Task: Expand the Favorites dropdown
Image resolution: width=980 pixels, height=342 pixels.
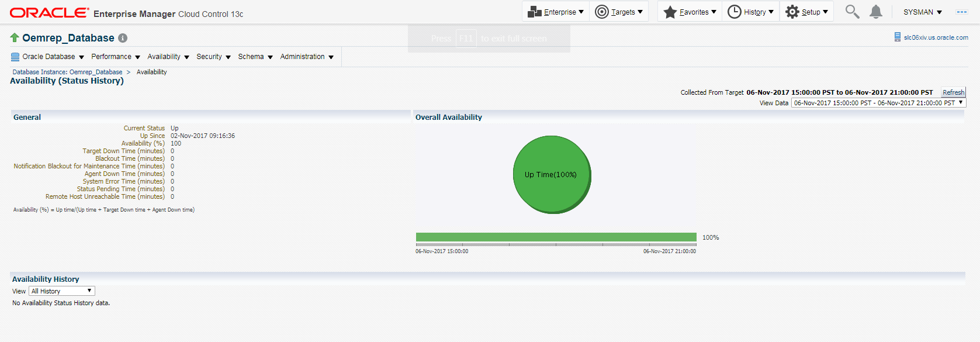Action: [714, 12]
